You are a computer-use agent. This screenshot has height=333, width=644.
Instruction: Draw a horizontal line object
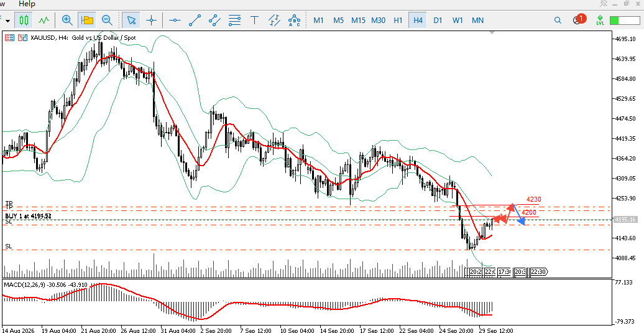click(x=175, y=20)
